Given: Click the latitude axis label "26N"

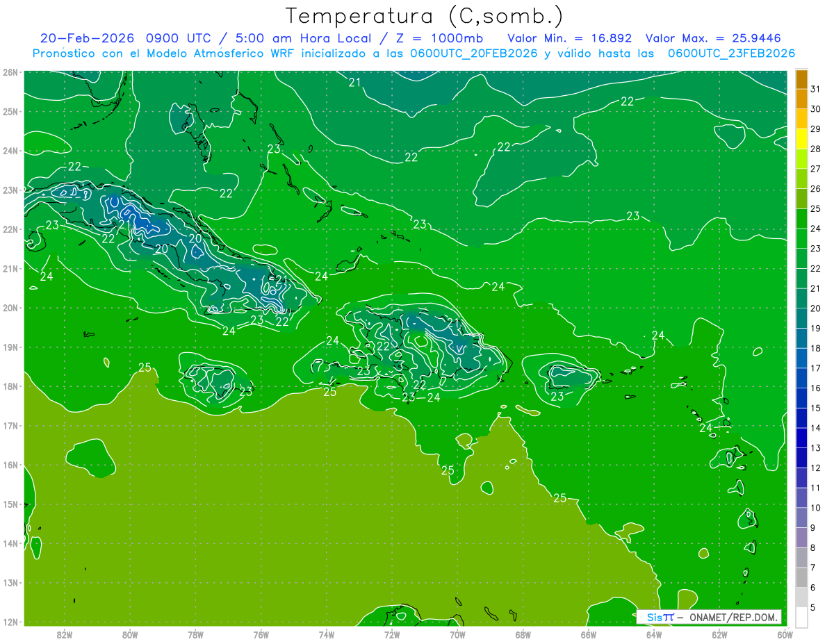Looking at the screenshot, I should 10,72.
